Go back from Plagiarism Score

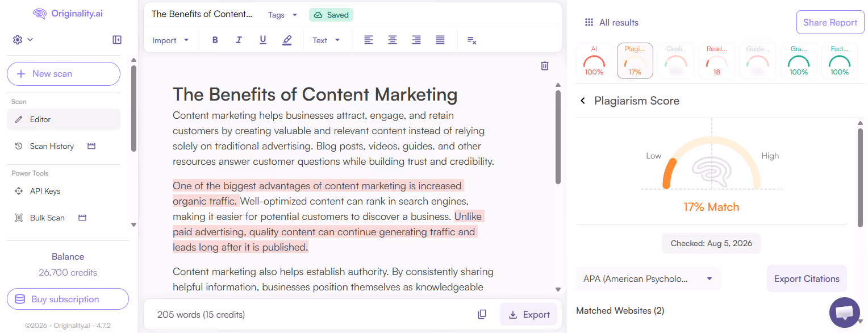coord(583,101)
